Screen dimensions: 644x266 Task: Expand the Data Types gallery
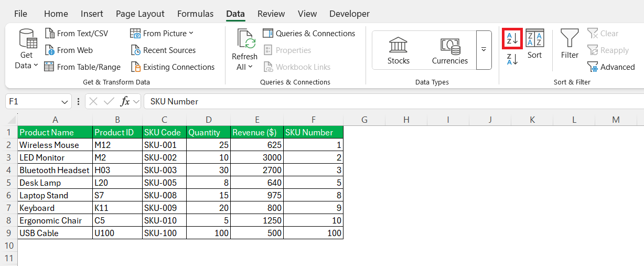point(484,49)
